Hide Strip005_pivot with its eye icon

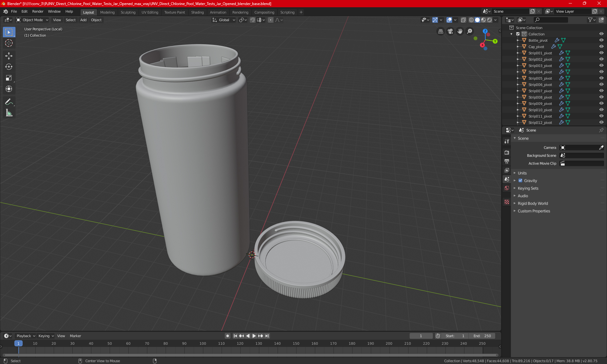[601, 78]
